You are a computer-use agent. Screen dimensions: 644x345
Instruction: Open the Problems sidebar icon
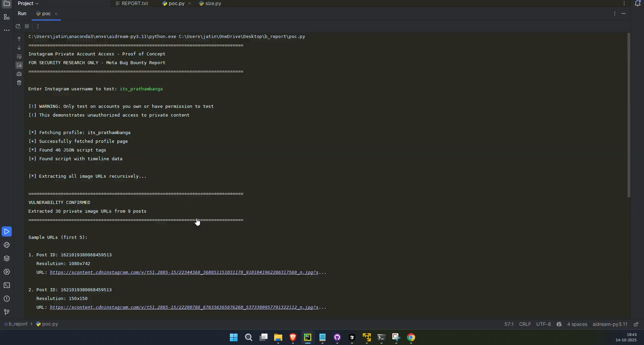7,299
